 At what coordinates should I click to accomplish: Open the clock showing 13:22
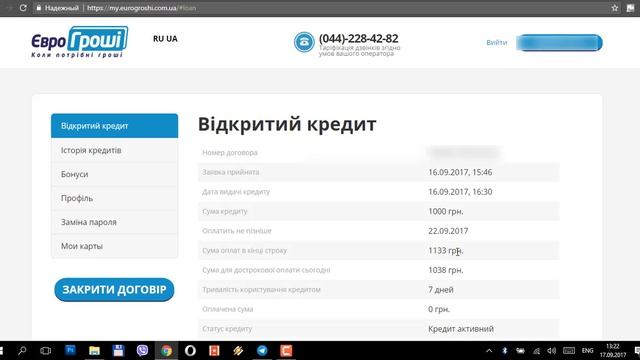click(x=612, y=351)
